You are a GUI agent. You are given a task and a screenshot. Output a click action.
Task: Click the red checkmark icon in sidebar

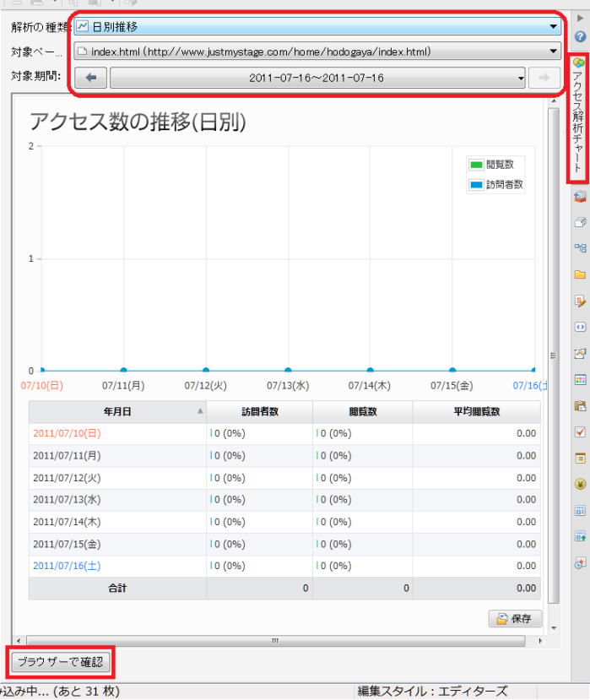click(580, 431)
